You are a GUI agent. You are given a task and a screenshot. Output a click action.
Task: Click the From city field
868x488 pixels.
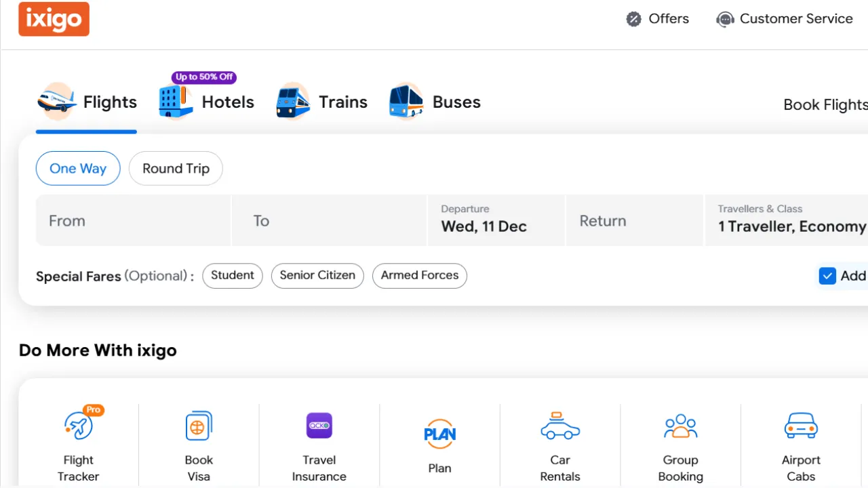pos(133,221)
